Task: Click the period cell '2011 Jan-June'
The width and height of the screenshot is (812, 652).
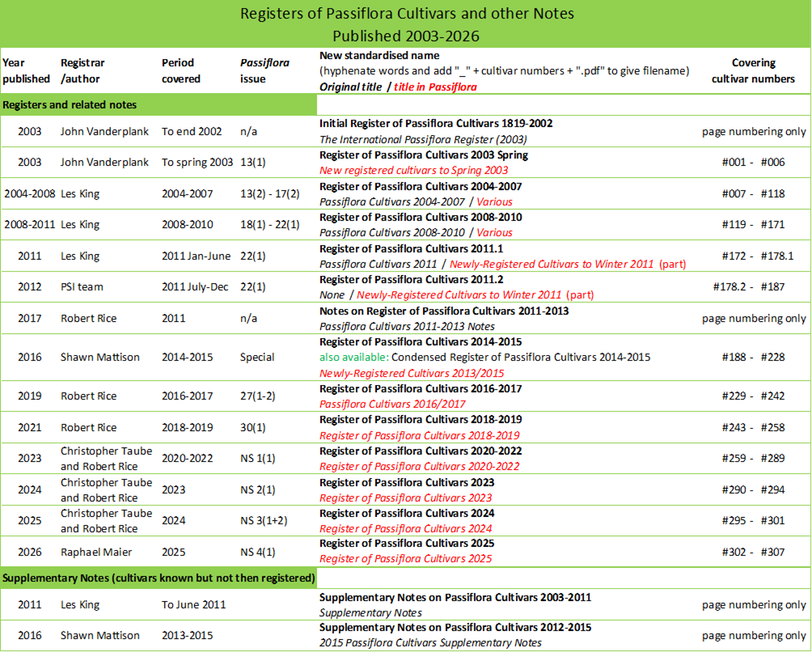Action: click(196, 256)
